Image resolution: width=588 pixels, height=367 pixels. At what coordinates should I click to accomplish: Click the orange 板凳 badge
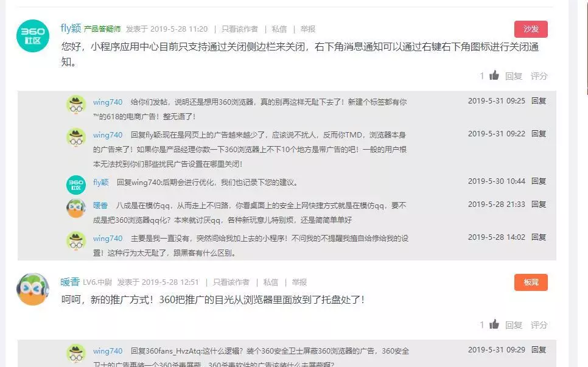coord(531,282)
